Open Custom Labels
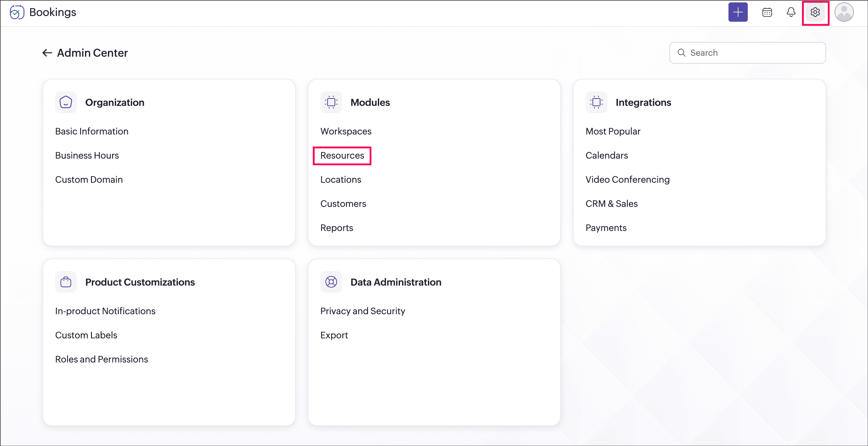Viewport: 868px width, 446px height. [86, 335]
